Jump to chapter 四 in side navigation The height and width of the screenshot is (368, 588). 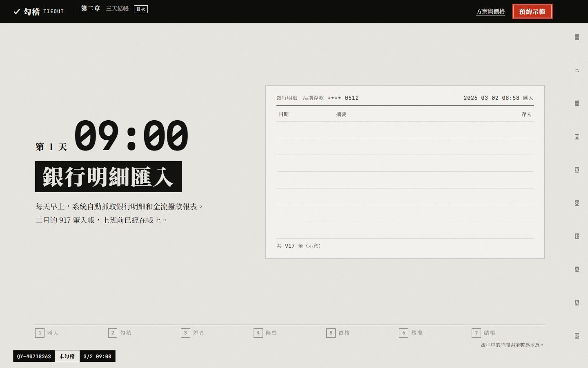click(x=577, y=137)
